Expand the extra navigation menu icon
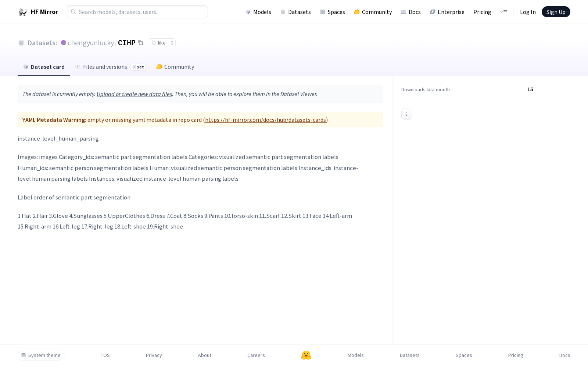 click(x=503, y=12)
